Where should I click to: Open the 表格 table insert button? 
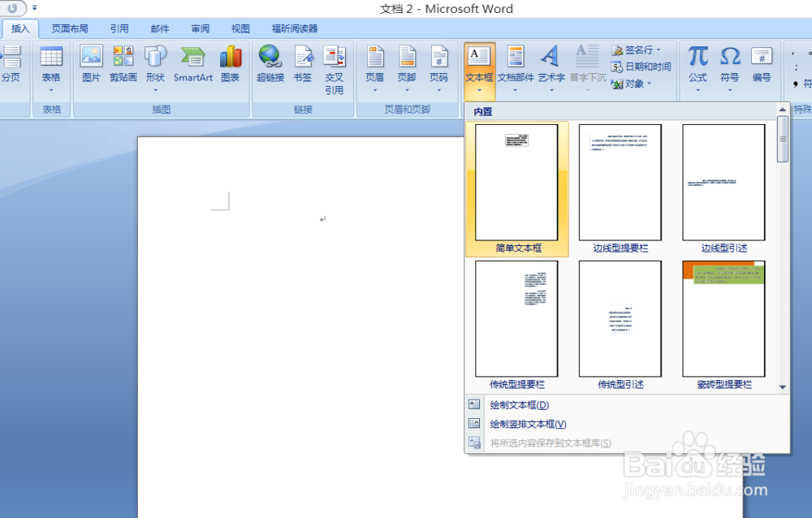[x=50, y=69]
